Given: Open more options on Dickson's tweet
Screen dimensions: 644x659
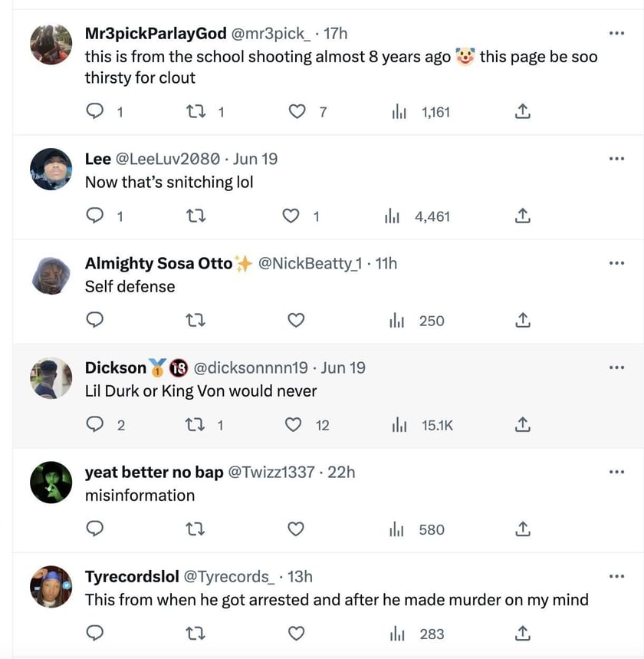Looking at the screenshot, I should pos(616,367).
